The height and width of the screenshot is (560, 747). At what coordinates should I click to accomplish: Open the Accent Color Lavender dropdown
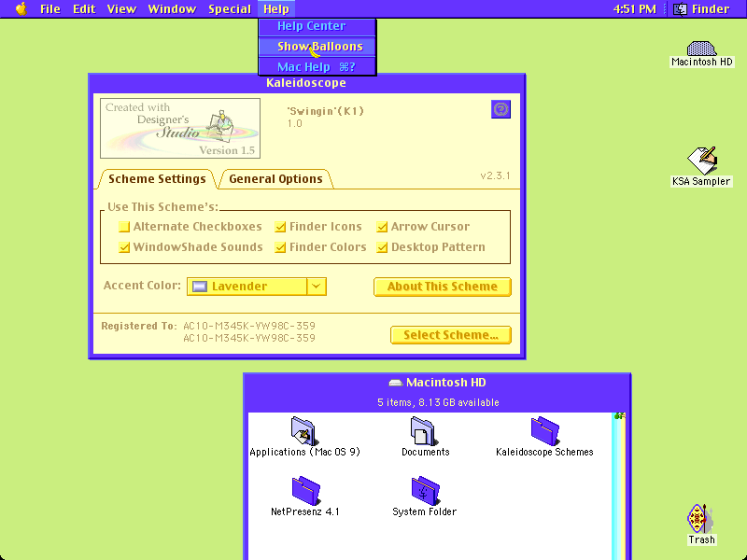256,287
